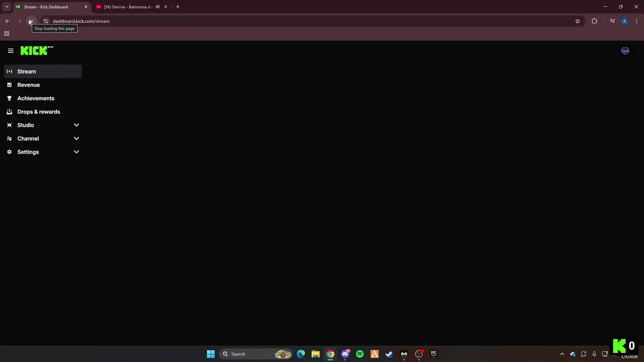Open Discord from the taskbar

345,354
